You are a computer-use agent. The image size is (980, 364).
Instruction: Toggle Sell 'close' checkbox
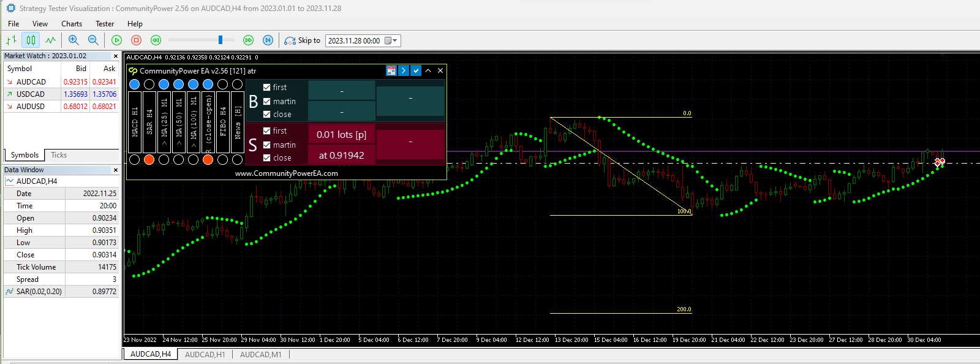click(266, 157)
